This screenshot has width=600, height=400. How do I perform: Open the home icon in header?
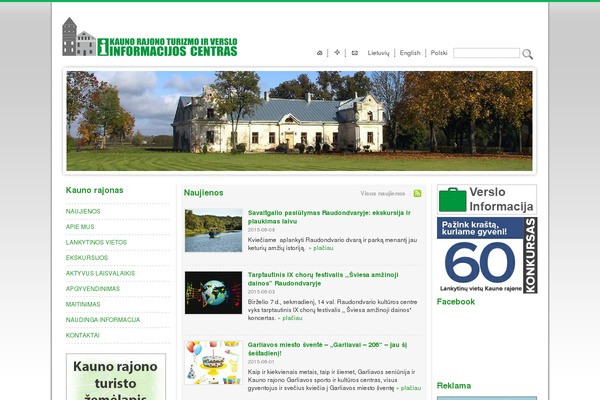tap(320, 53)
